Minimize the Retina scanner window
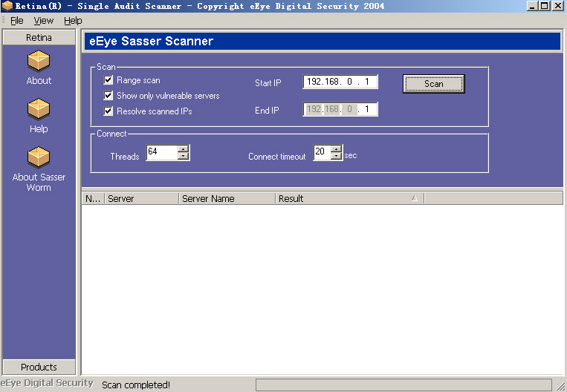567x392 pixels. 532,6
